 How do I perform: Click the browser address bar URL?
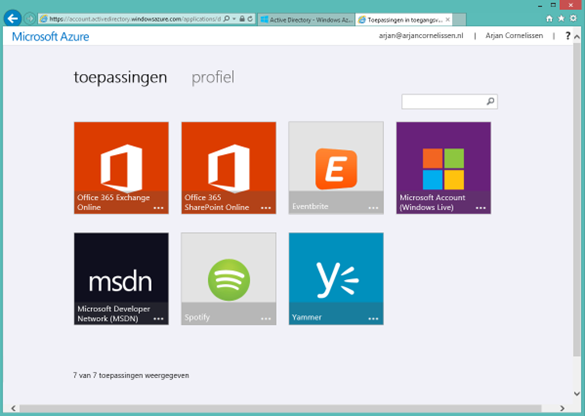click(135, 19)
